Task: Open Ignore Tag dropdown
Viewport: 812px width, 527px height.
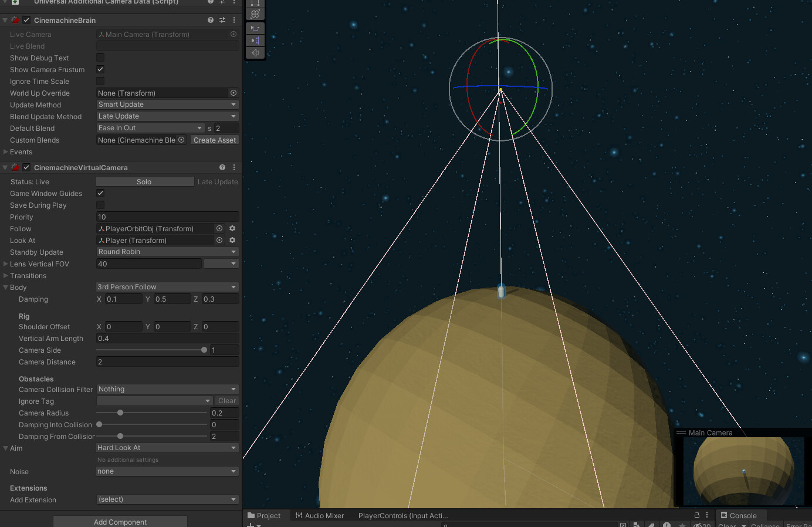Action: point(154,401)
